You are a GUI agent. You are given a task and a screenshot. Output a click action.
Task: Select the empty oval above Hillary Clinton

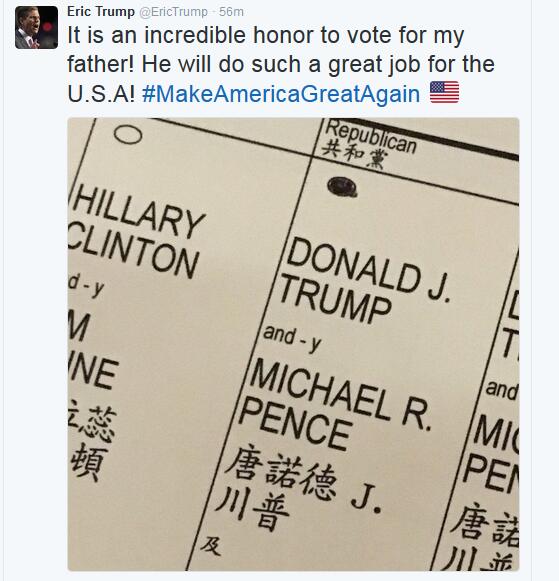point(128,134)
